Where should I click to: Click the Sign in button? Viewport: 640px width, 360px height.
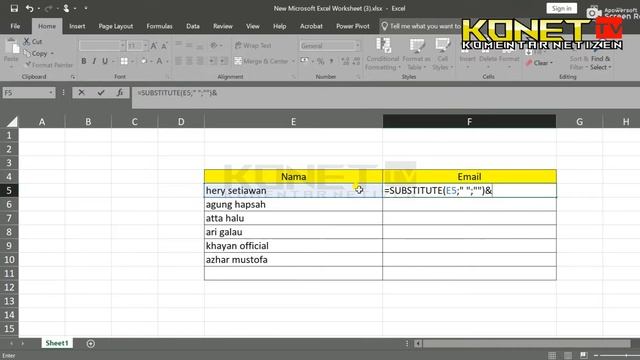tap(562, 9)
